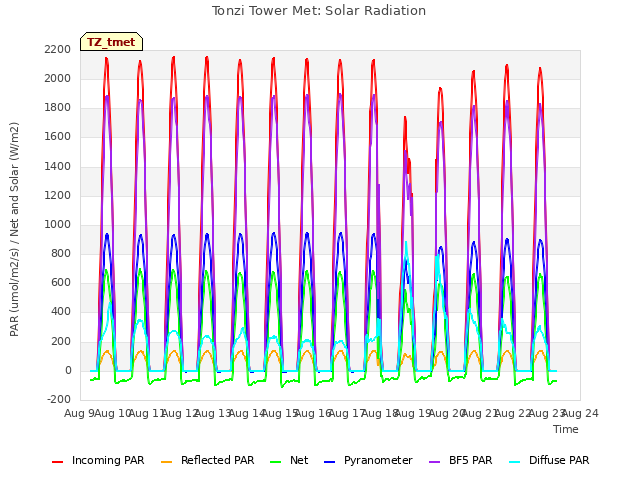Select the Net legend label
Screen dimensions: 640x480
tap(299, 460)
